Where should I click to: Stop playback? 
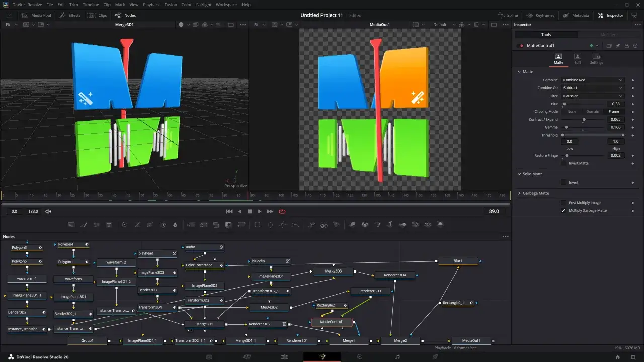pos(250,211)
